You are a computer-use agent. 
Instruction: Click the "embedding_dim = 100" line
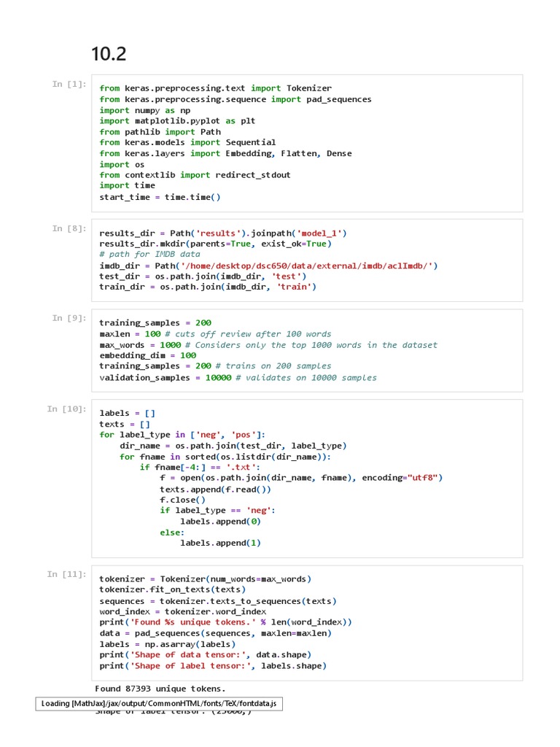click(147, 355)
